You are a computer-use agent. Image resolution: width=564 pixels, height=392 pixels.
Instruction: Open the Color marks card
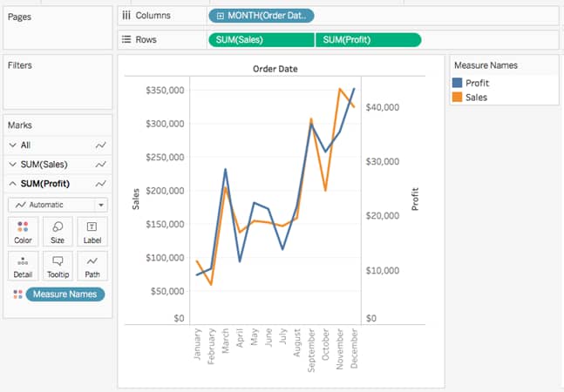(x=23, y=232)
